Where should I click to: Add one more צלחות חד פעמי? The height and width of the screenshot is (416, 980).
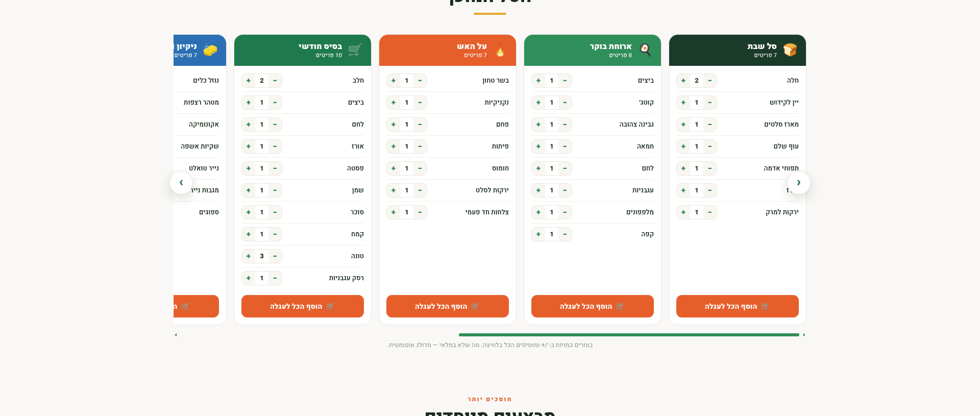click(x=394, y=212)
